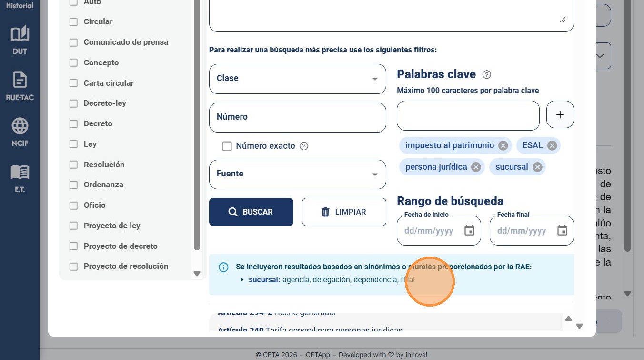Click the document type list down arrow
Screen dimensions: 644x360
(197, 274)
